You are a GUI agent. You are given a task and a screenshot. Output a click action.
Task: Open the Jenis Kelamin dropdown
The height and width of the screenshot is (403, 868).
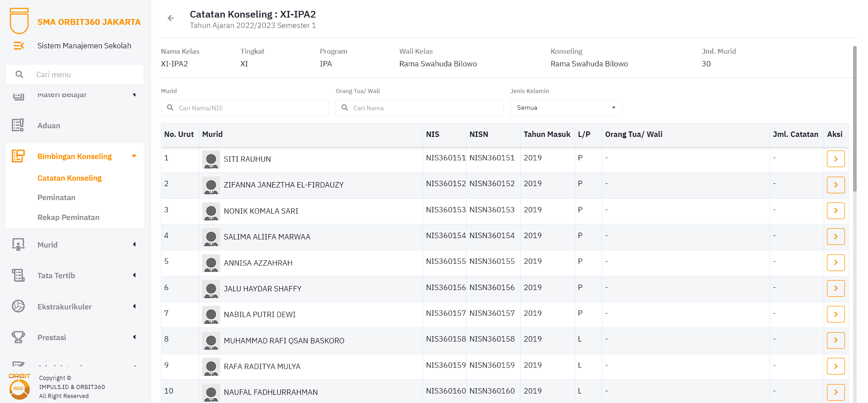566,108
